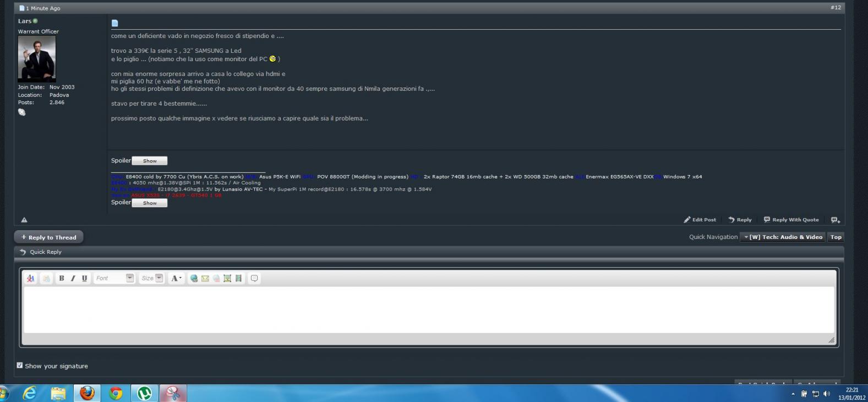Click the multi-quote icon on post #12

pos(835,220)
